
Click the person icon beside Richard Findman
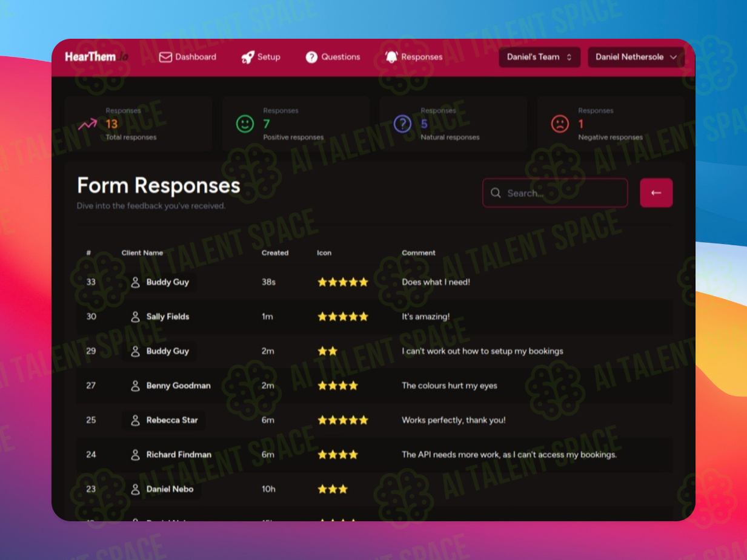(x=135, y=455)
